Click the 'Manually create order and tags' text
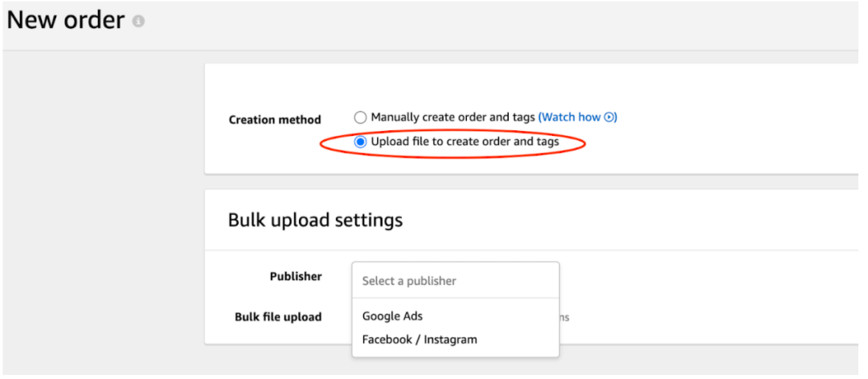Image resolution: width=868 pixels, height=379 pixels. [x=452, y=117]
